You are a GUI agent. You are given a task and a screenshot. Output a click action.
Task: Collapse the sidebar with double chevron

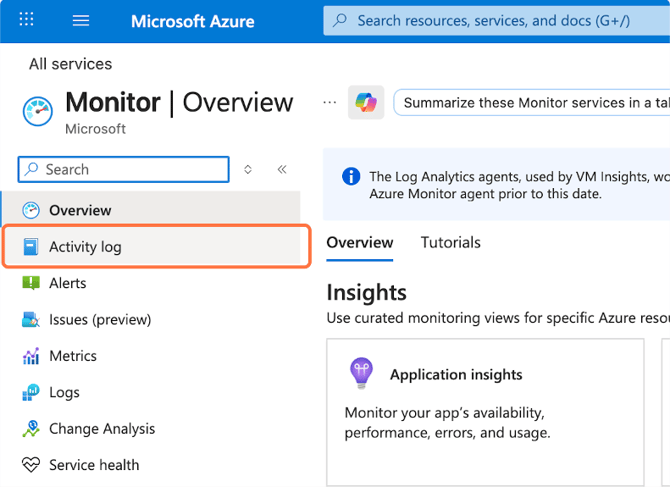[281, 170]
